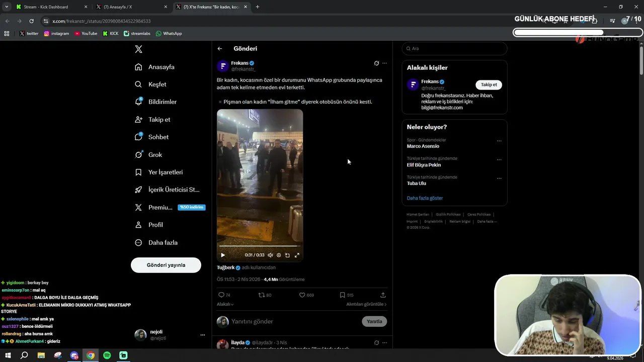Open KICK bookmark
The image size is (644, 362).
point(111,34)
